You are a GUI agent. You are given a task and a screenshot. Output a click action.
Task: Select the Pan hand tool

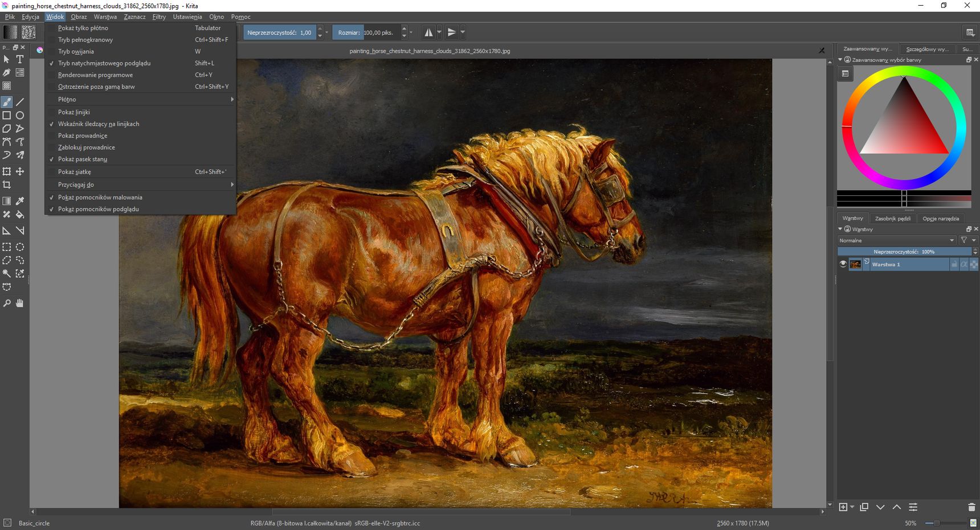point(20,303)
